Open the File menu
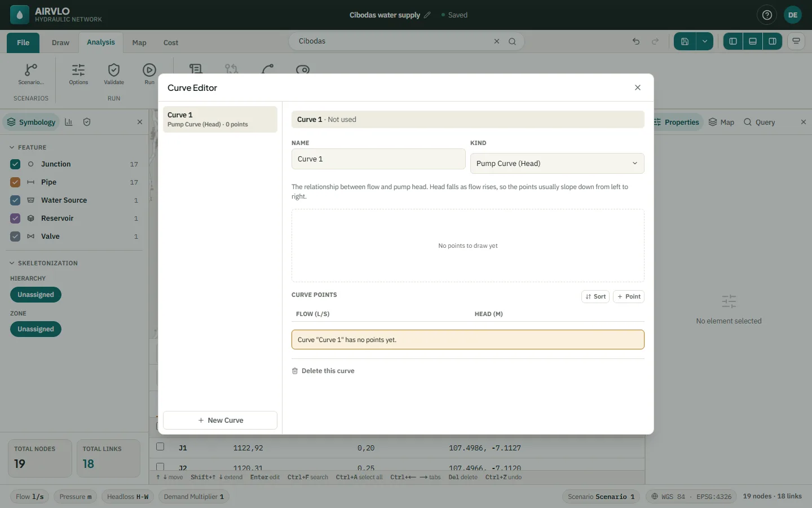 (23, 43)
